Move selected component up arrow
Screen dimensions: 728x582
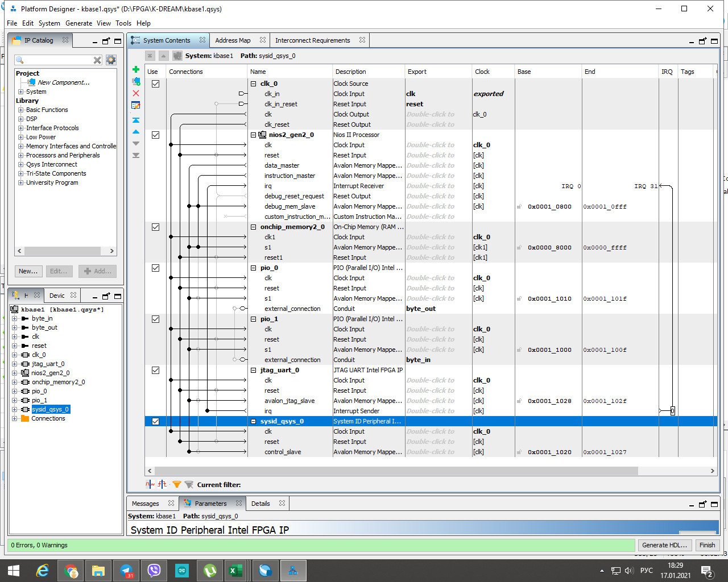136,132
